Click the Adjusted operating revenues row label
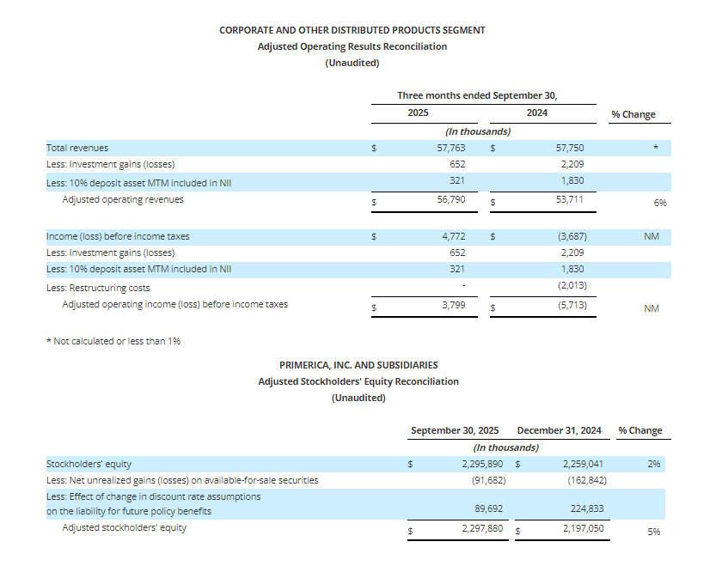Screen dimensions: 728x566 (x=123, y=199)
